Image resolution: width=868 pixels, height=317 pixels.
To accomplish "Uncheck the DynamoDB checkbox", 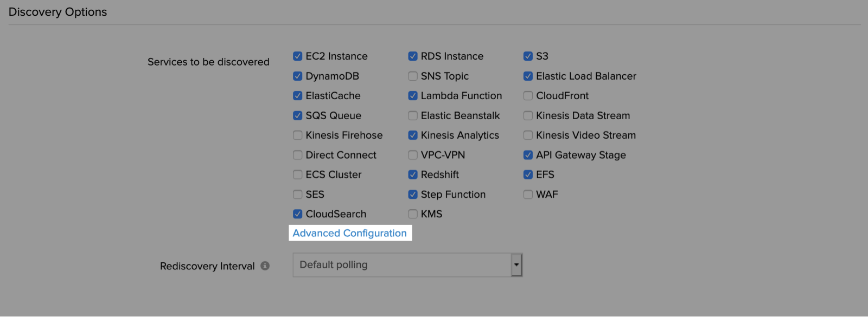I will pos(297,76).
